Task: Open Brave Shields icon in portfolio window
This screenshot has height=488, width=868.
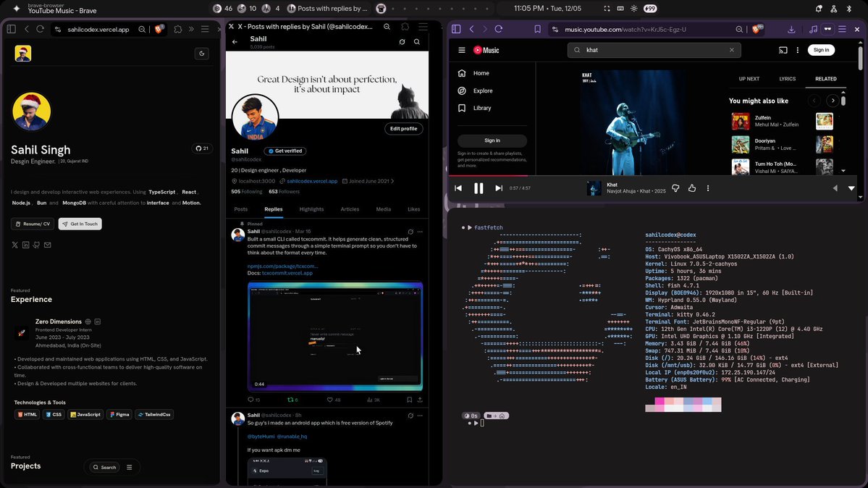Action: tap(159, 30)
